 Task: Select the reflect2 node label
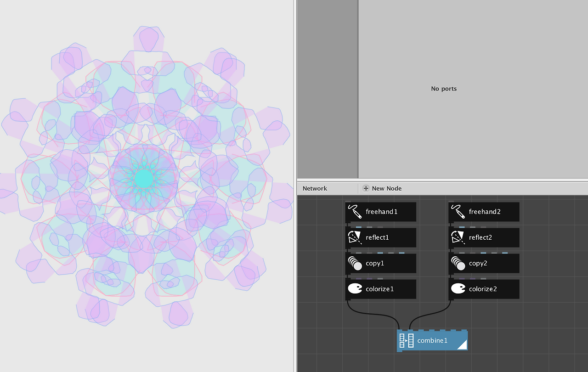(481, 237)
